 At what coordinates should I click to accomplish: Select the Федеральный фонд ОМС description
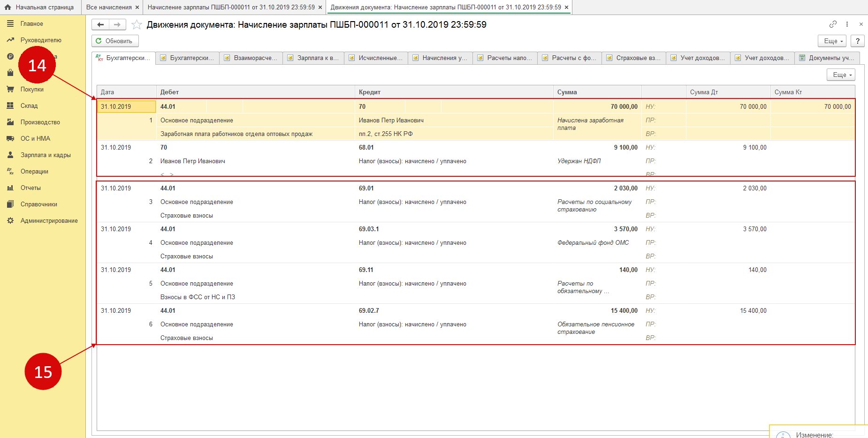click(x=593, y=242)
